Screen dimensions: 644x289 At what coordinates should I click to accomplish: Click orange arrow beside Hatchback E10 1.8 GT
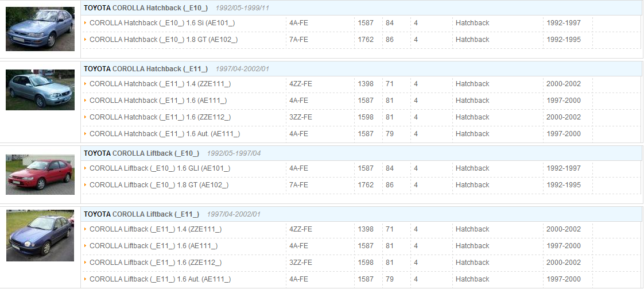point(86,40)
